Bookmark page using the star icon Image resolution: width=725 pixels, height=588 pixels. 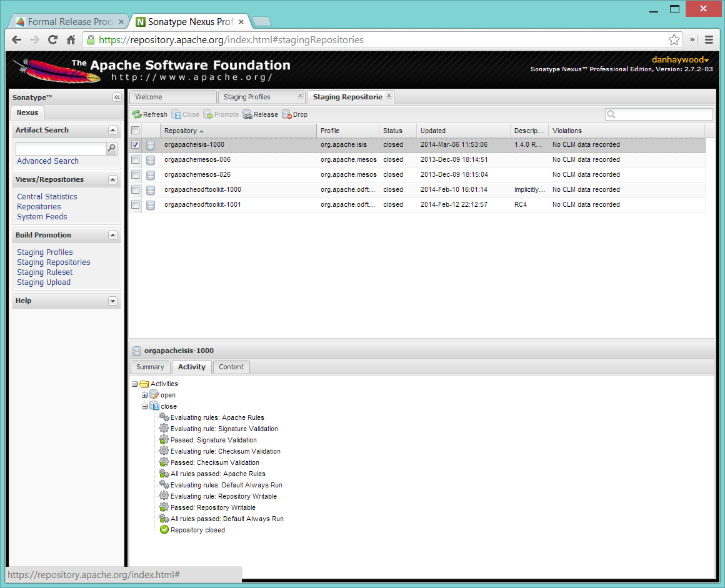pyautogui.click(x=674, y=40)
